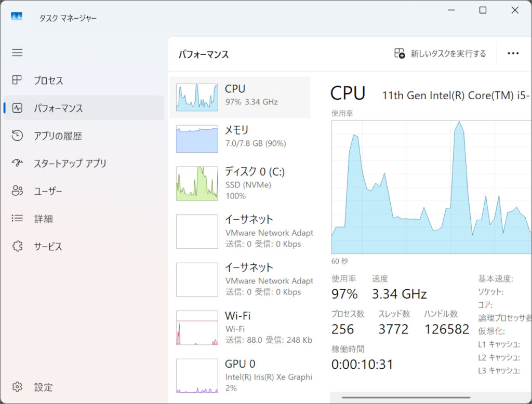Screen dimensions: 532x404
Task: Open the more options (…) menu
Action: tap(513, 53)
